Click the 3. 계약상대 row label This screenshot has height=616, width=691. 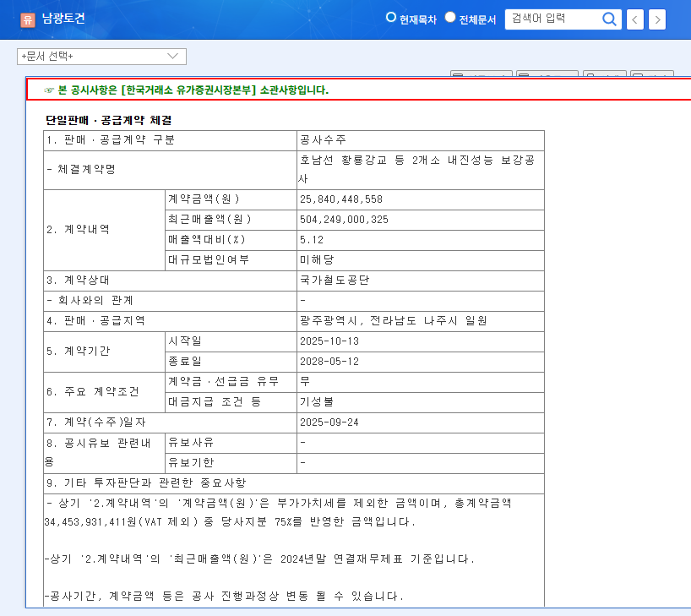click(x=170, y=281)
